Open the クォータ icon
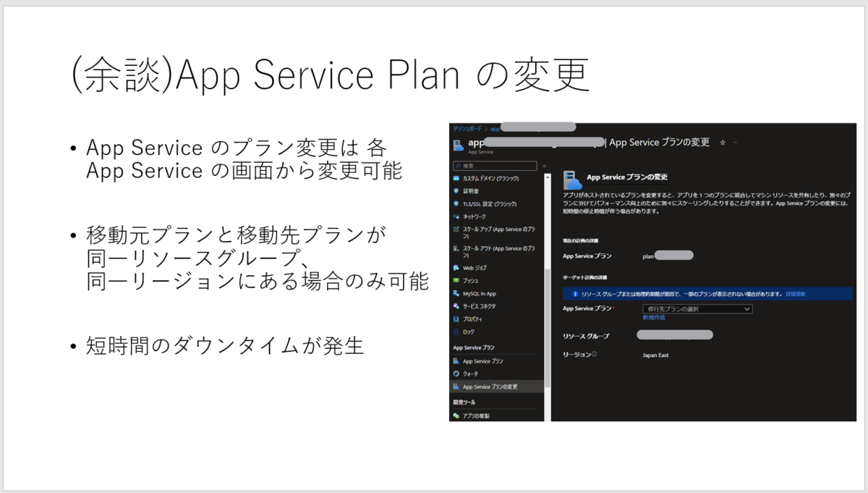Viewport: 868px width, 493px height. [456, 374]
